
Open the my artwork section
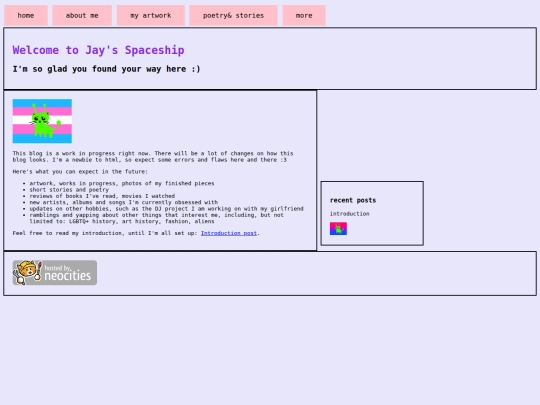pyautogui.click(x=151, y=15)
